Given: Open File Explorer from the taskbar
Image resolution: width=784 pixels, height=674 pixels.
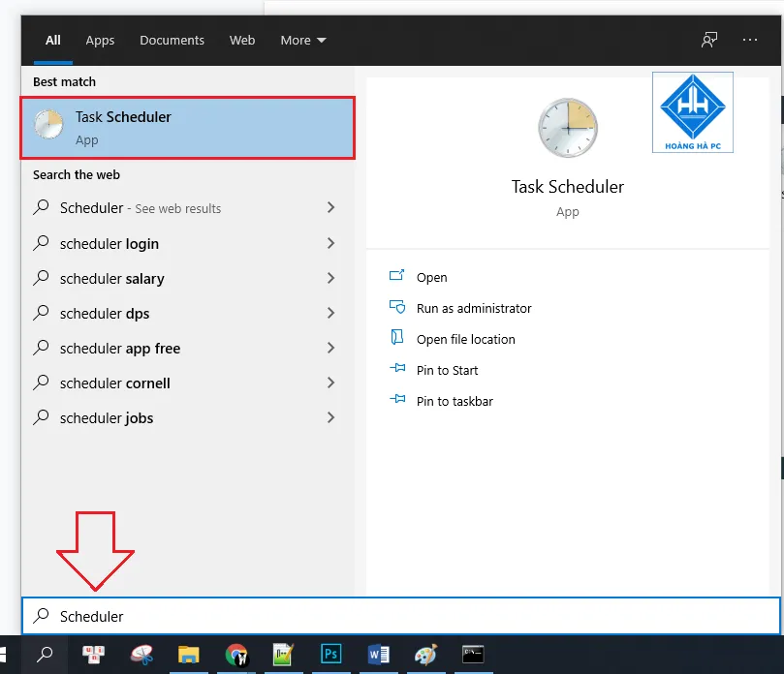Looking at the screenshot, I should tap(190, 655).
